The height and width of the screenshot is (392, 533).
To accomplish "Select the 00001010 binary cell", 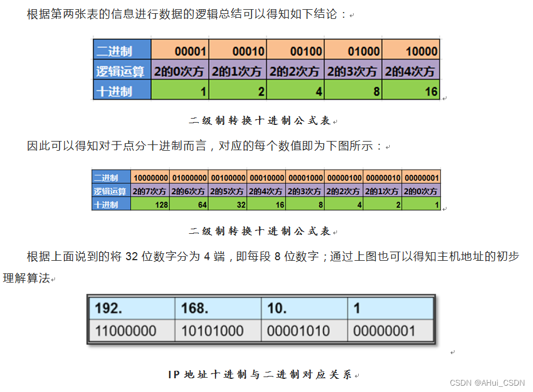I will 304,331.
